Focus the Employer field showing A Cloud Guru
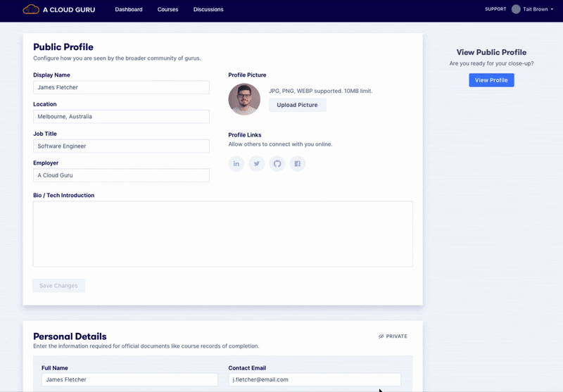The image size is (563, 392). (121, 175)
